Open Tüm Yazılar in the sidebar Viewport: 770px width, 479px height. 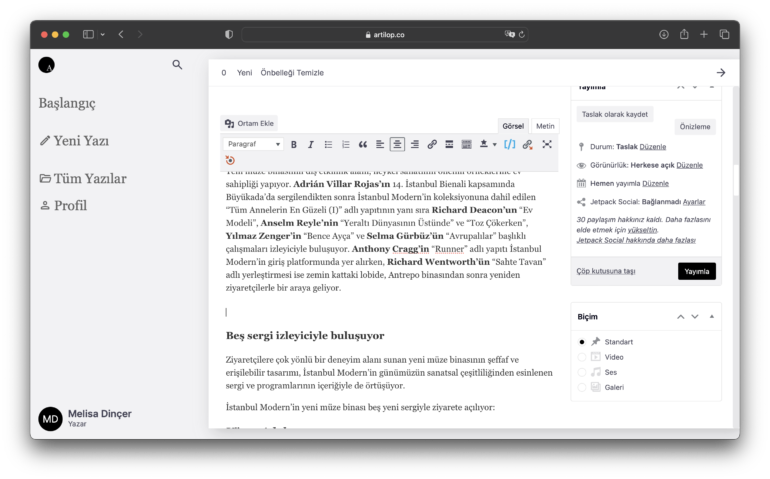coord(83,178)
